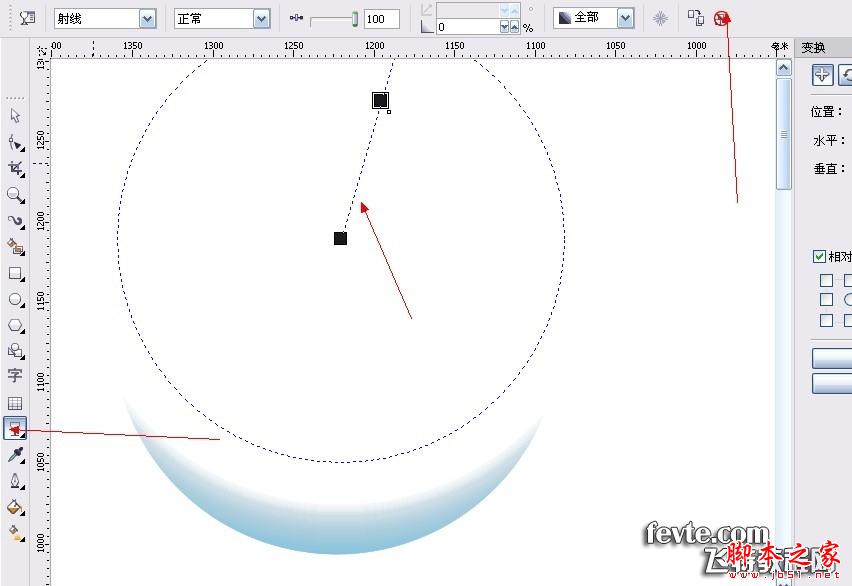Screen dimensions: 852x586
Task: Open the Position transform button in docker
Action: [x=822, y=74]
